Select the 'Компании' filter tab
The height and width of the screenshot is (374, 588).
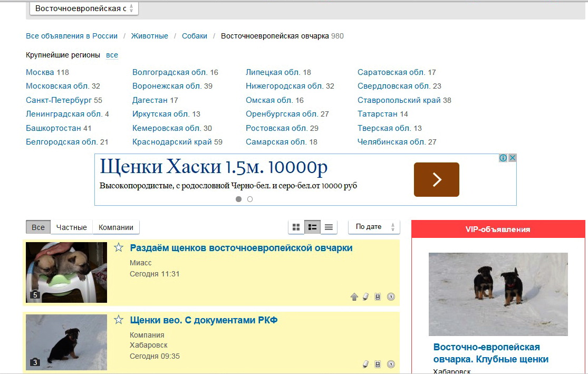point(116,227)
